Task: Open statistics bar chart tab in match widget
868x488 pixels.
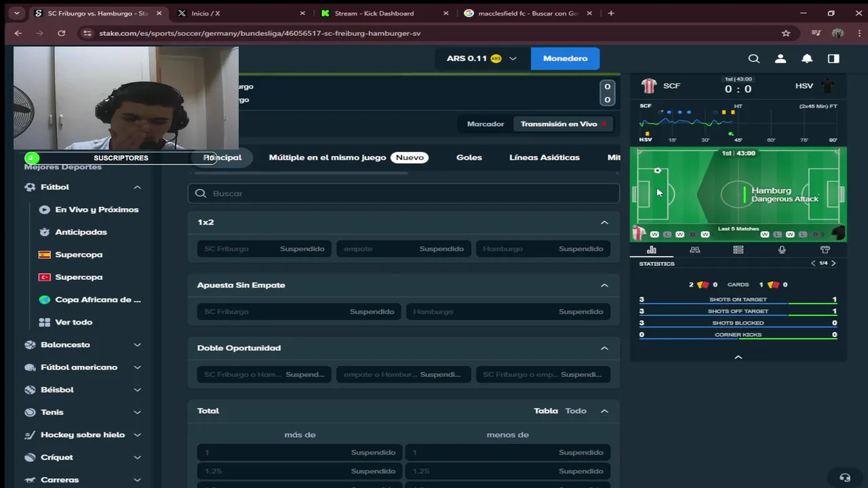Action: coord(652,250)
